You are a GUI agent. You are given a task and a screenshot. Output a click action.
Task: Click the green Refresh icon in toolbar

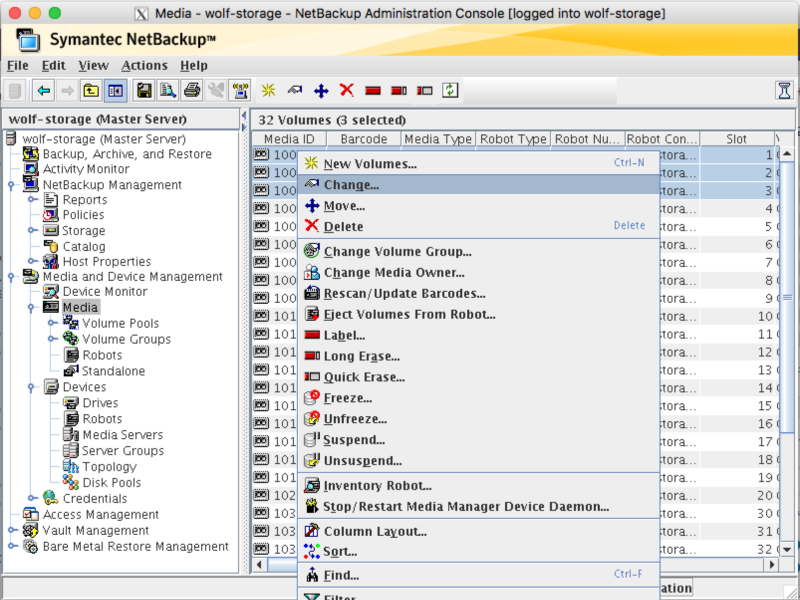click(451, 90)
